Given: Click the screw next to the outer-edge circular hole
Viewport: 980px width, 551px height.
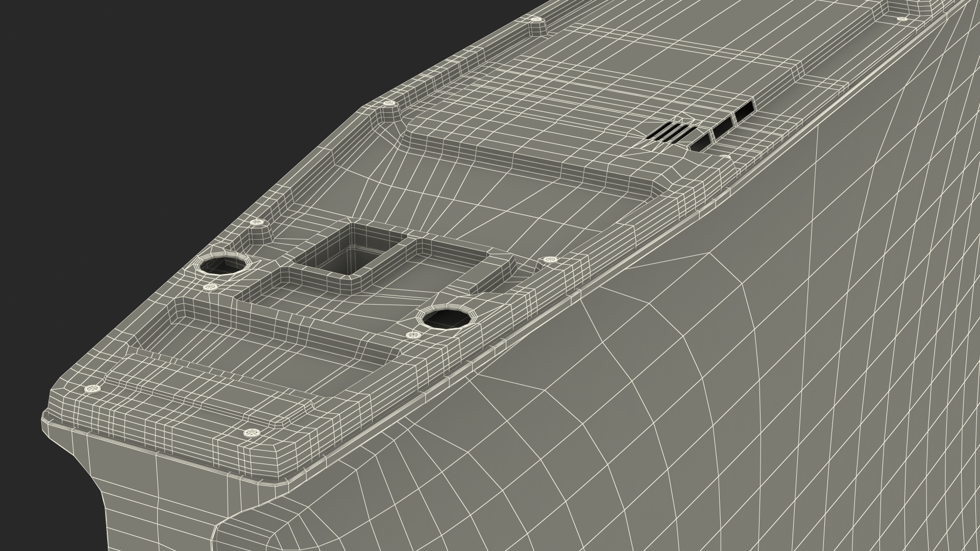Looking at the screenshot, I should tap(413, 336).
